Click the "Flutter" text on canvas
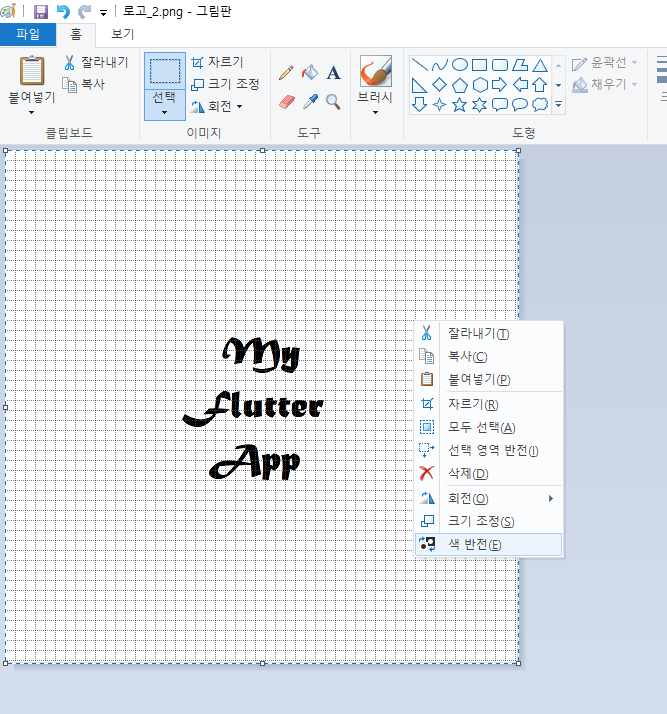 [253, 408]
